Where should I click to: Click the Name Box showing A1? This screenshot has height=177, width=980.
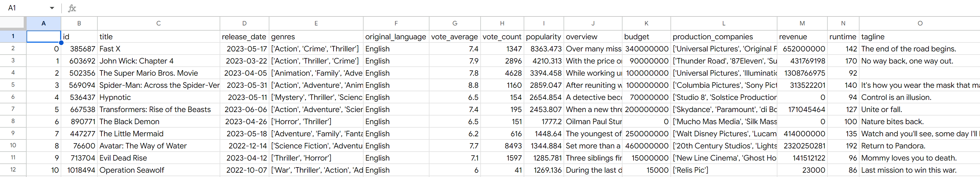[x=23, y=8]
